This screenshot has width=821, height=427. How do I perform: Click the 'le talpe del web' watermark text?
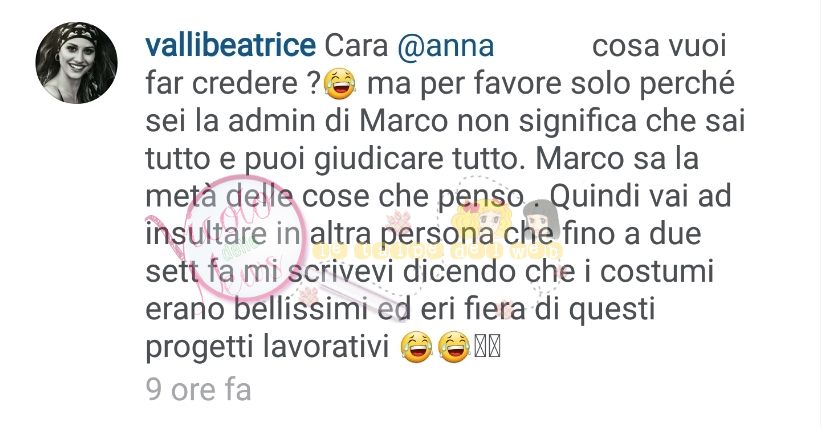pyautogui.click(x=437, y=251)
